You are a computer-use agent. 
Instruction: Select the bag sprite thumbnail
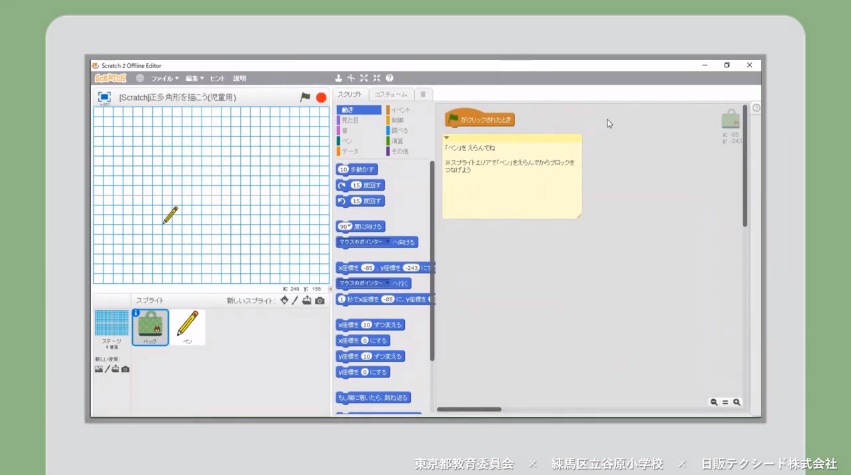(x=150, y=327)
